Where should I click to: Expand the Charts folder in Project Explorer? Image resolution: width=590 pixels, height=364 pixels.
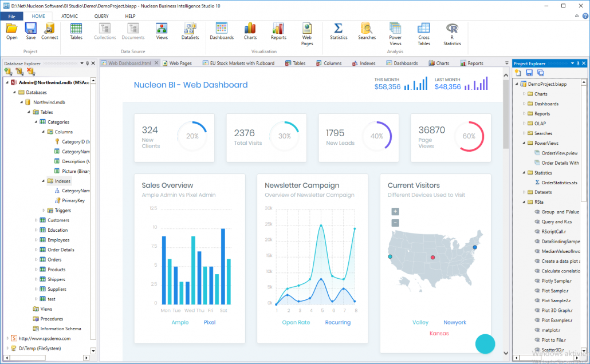[524, 94]
